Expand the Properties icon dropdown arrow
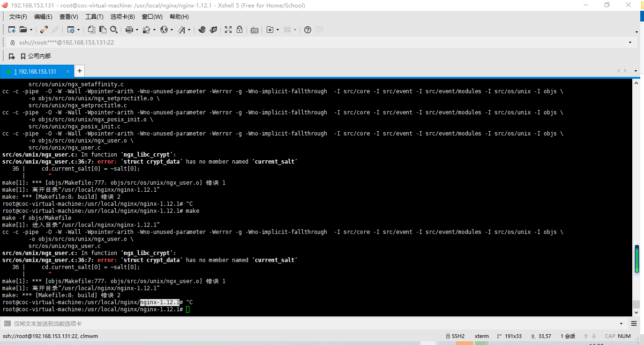The height and width of the screenshot is (345, 644). coord(78,30)
